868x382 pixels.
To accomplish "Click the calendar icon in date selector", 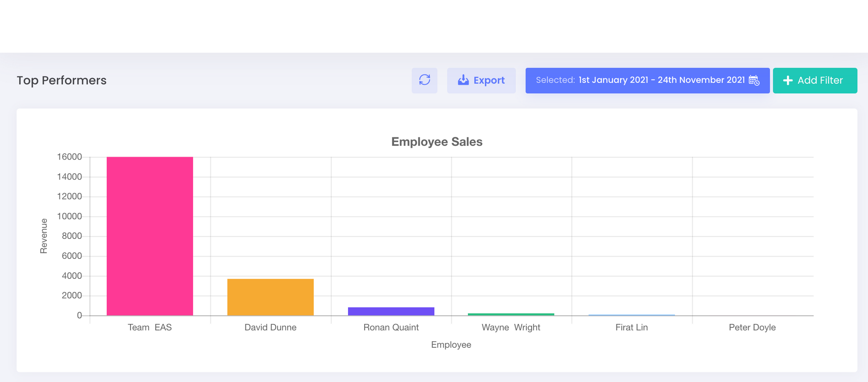I will point(754,80).
